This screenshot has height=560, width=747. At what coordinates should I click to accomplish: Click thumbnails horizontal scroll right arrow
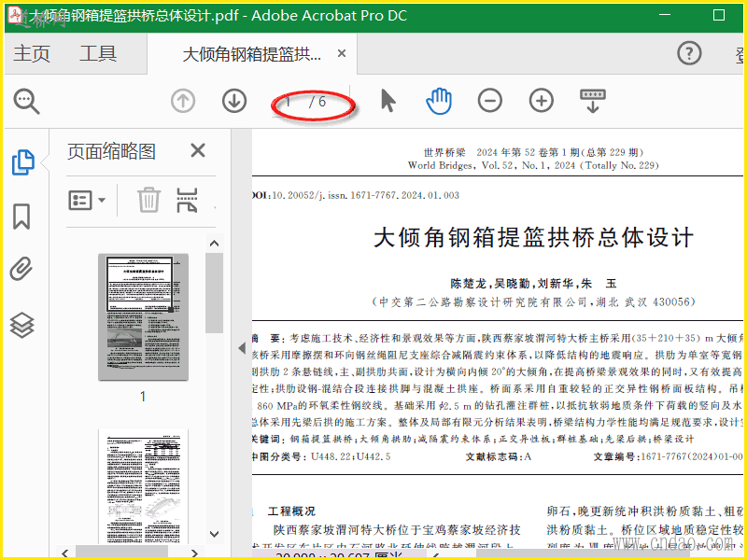point(194,553)
